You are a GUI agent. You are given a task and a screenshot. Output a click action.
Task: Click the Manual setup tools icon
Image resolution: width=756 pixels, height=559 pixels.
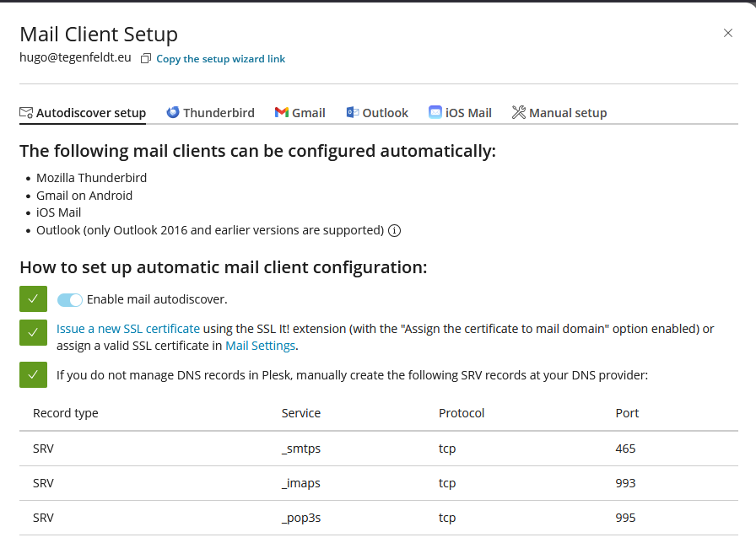[x=519, y=112]
